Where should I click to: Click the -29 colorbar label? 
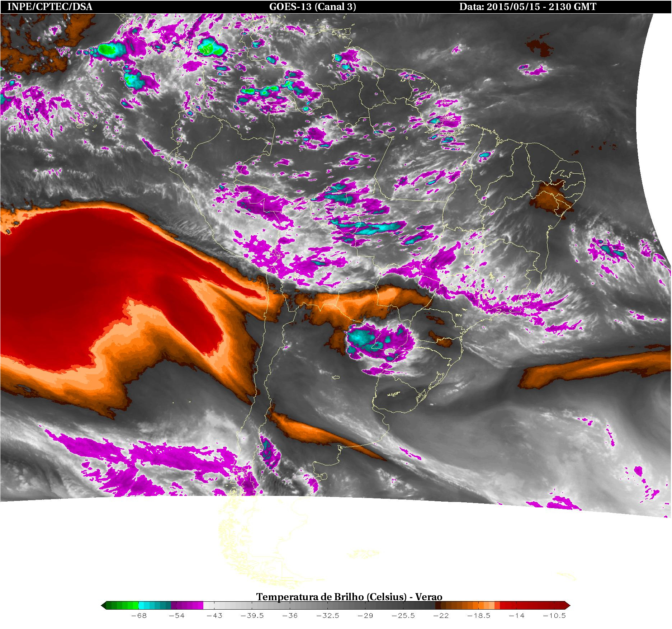[365, 616]
